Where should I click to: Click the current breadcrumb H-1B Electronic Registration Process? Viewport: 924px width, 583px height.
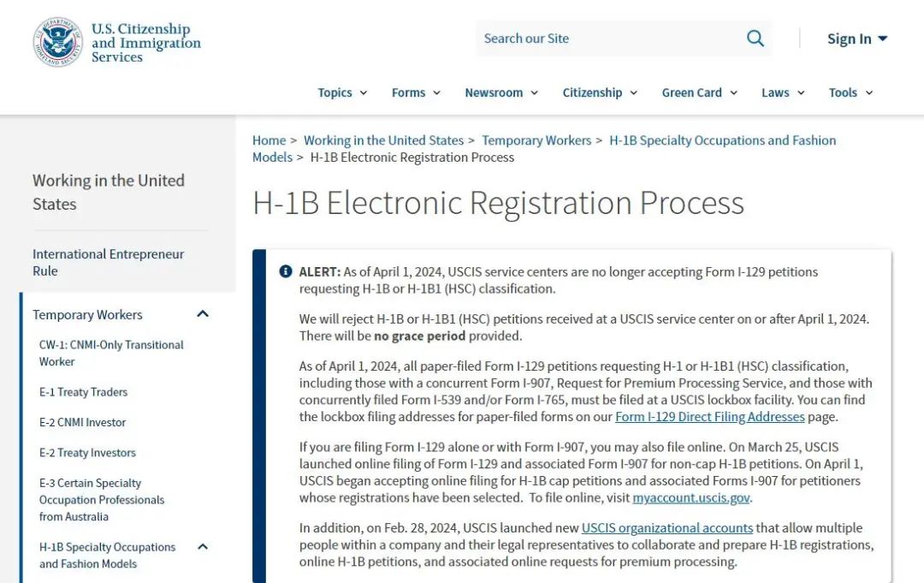(412, 158)
